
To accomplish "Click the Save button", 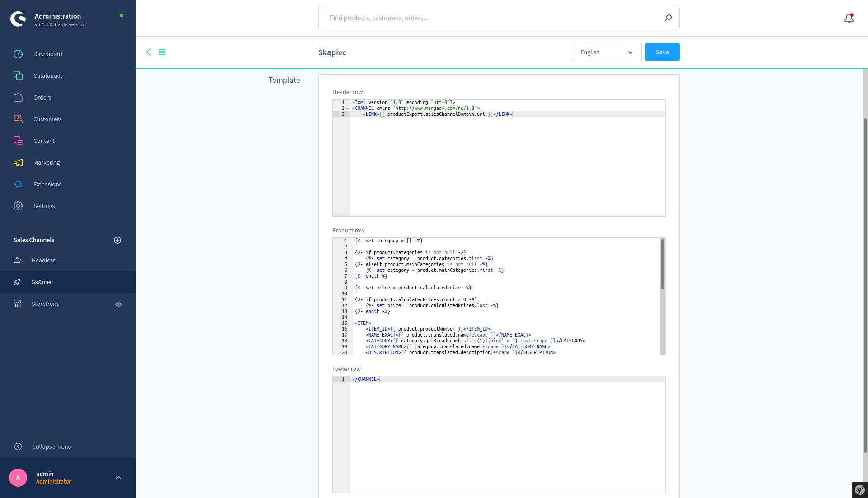I will (662, 52).
